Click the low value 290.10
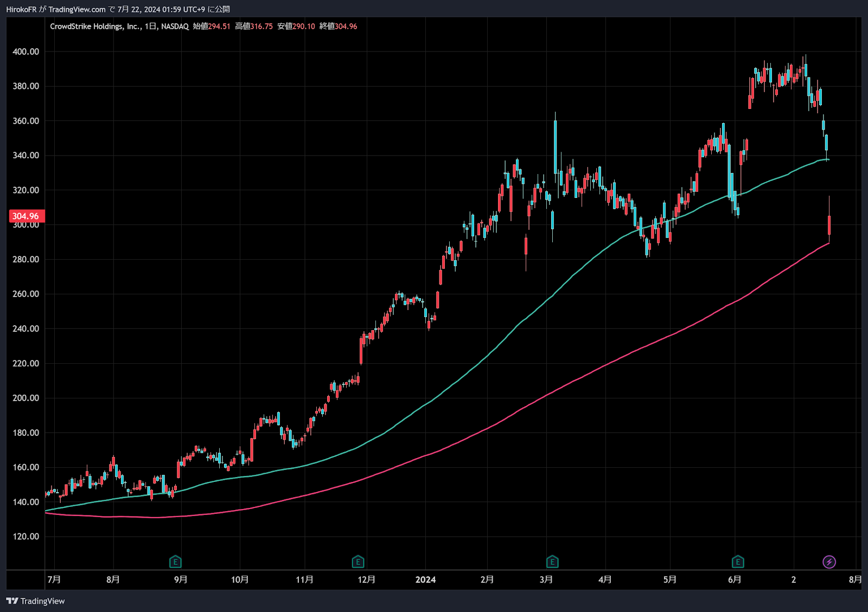Image resolution: width=868 pixels, height=612 pixels. (x=304, y=26)
